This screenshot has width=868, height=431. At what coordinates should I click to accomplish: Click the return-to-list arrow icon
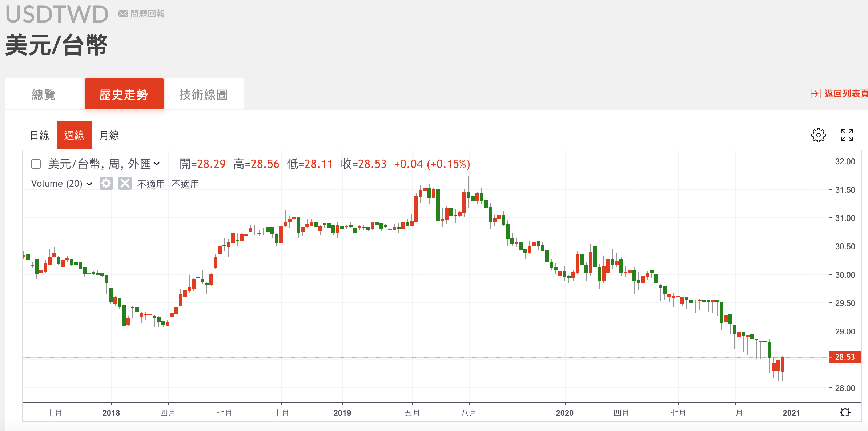coord(815,94)
